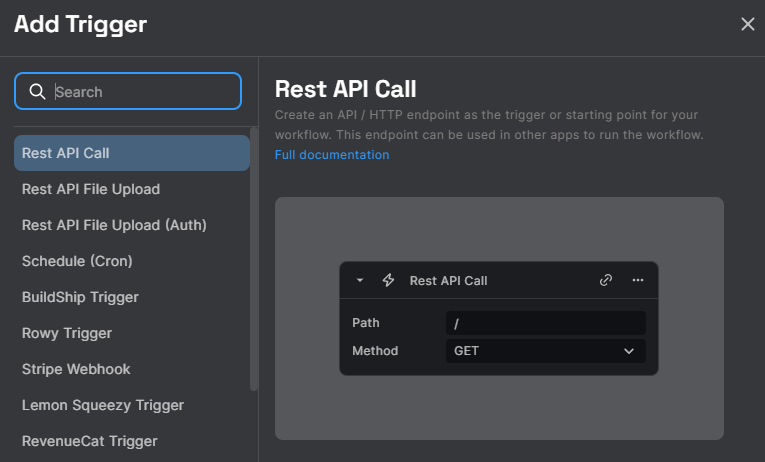Collapse the Rest API Call node arrow
This screenshot has width=765, height=462.
click(360, 280)
